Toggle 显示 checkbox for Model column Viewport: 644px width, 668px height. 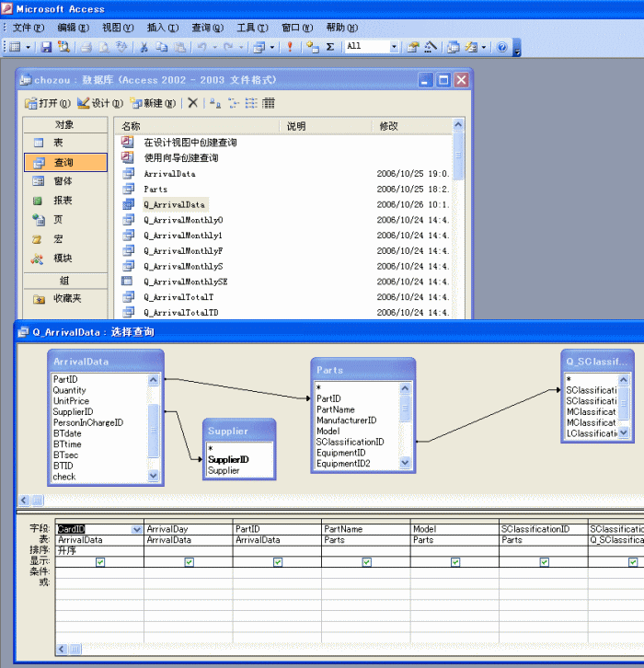455,562
